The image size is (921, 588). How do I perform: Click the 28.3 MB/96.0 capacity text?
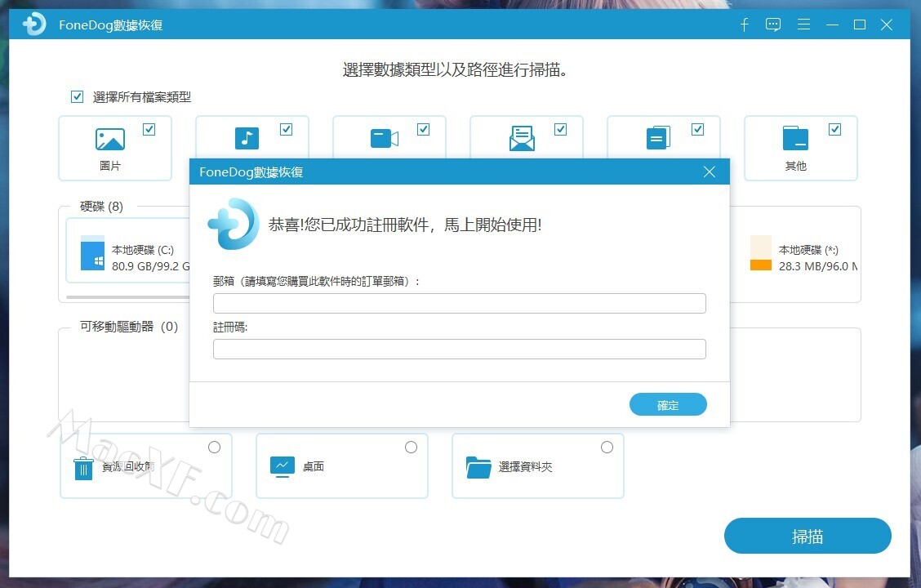coord(817,266)
